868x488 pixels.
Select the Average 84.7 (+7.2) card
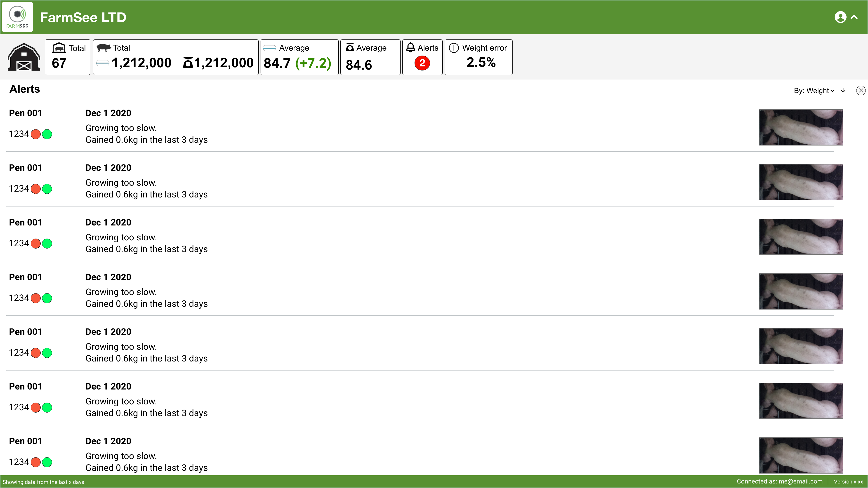coord(299,57)
